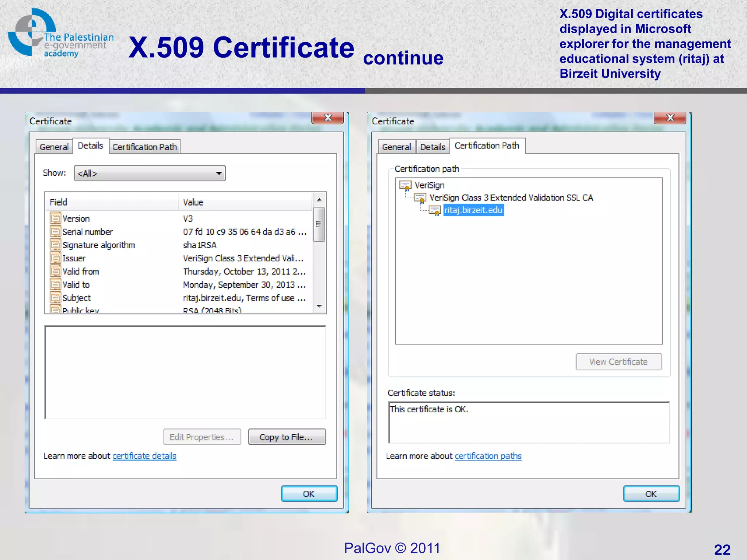Select the Version field name

(x=76, y=218)
